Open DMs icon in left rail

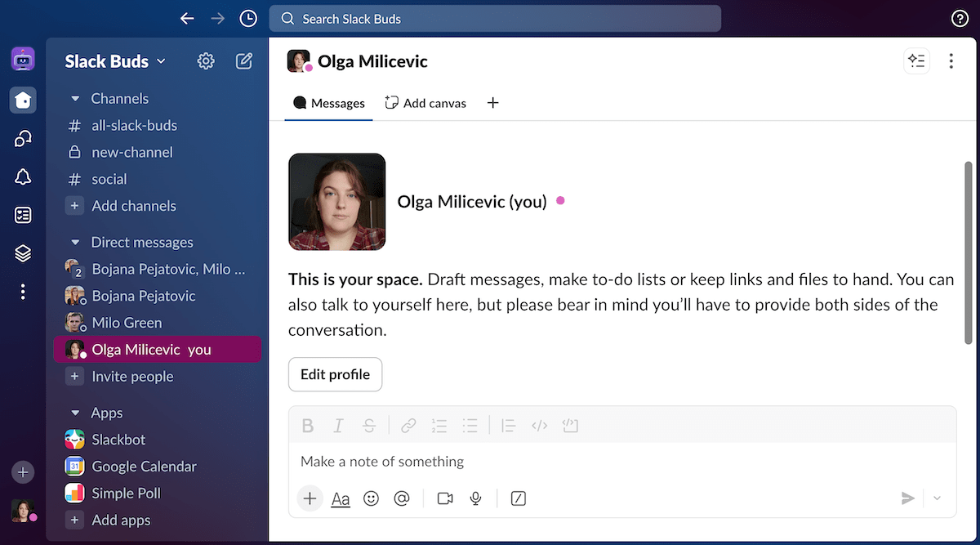[x=23, y=138]
